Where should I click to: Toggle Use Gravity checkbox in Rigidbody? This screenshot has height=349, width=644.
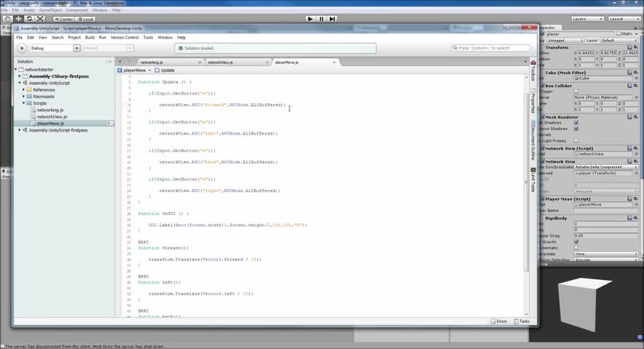576,241
